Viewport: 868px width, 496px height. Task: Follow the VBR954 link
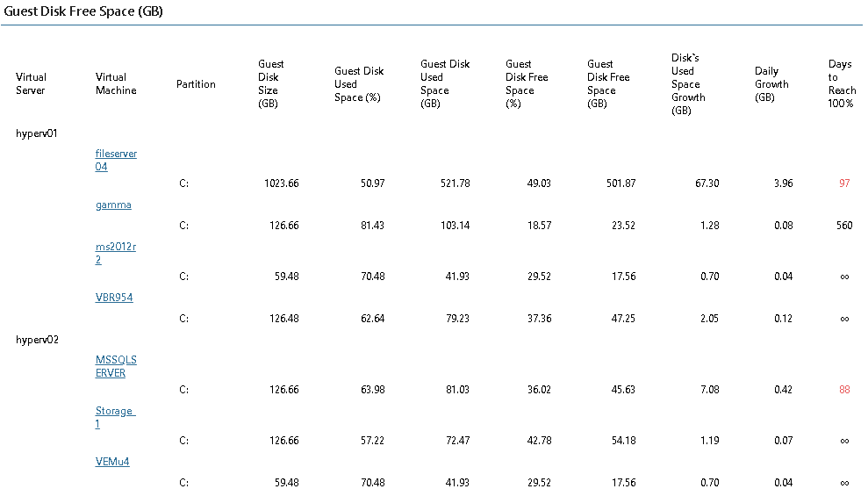coord(114,298)
